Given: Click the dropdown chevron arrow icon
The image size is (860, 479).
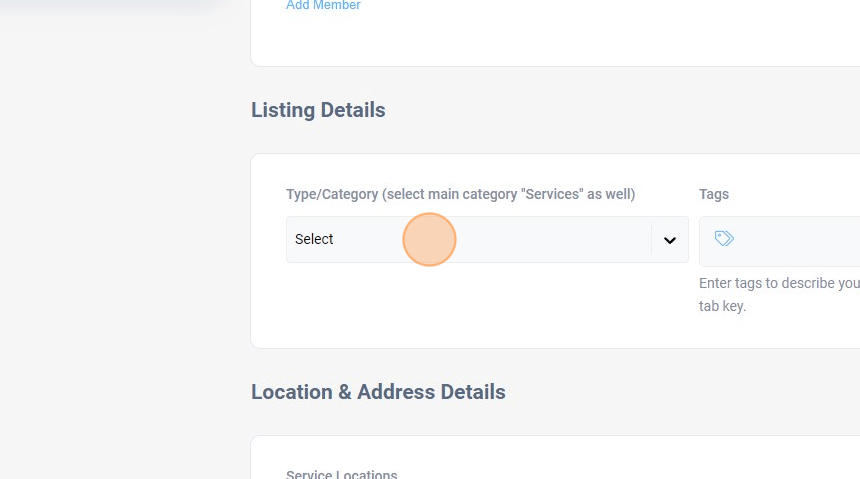Looking at the screenshot, I should (x=670, y=240).
